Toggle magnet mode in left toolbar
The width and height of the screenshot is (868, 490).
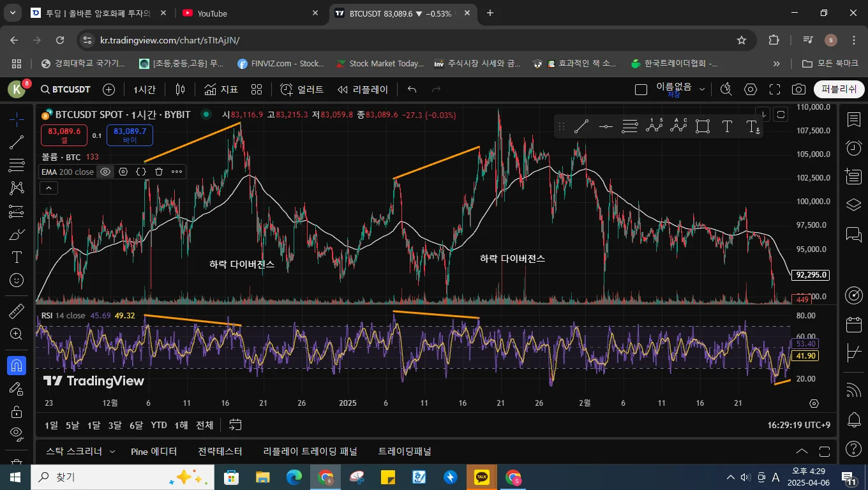click(x=17, y=366)
